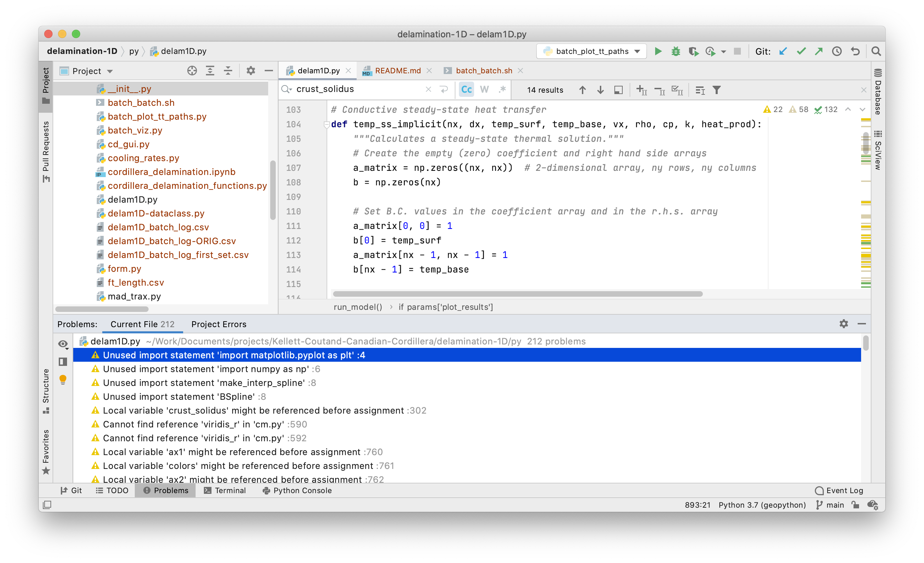This screenshot has width=924, height=563.
Task: Run with coverage icon
Action: pos(694,52)
